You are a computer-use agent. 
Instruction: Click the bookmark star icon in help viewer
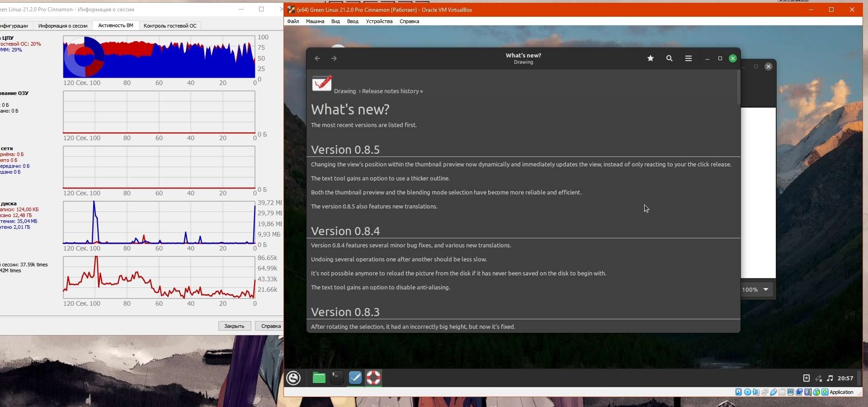(651, 58)
